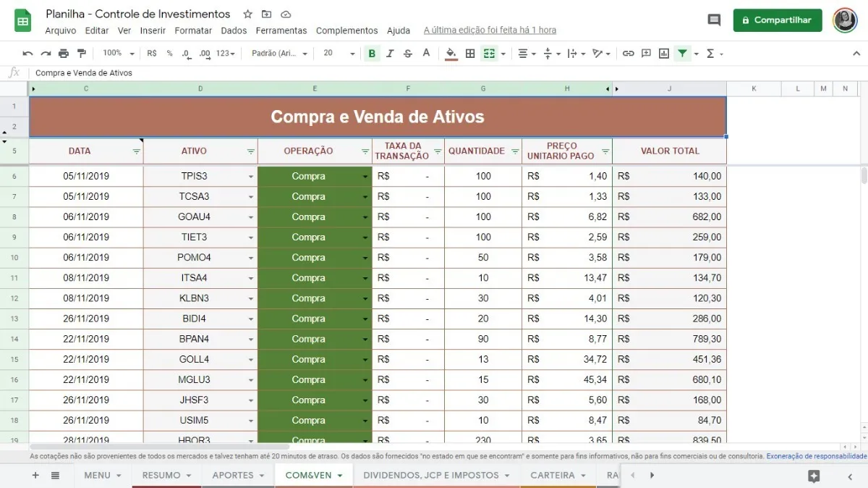
Task: Open the borders tool
Action: 470,54
